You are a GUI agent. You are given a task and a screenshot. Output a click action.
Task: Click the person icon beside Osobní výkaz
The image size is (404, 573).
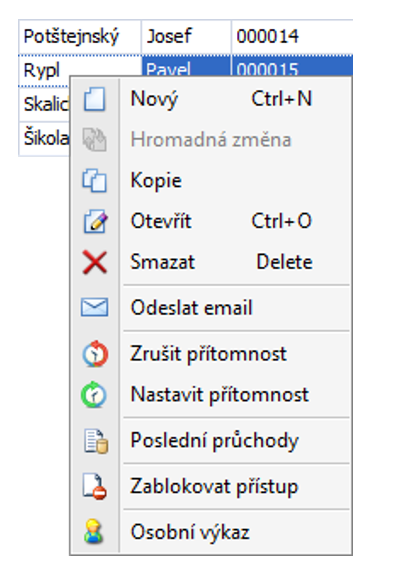94,531
